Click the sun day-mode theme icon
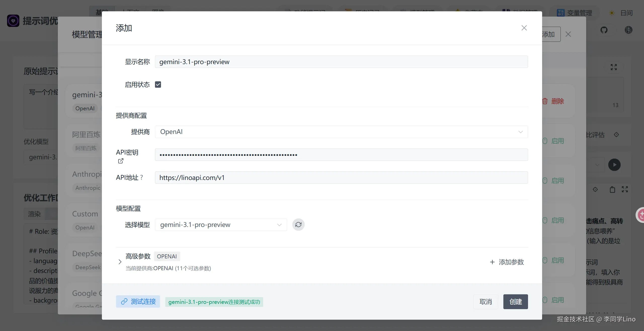This screenshot has width=644, height=331. [x=612, y=13]
